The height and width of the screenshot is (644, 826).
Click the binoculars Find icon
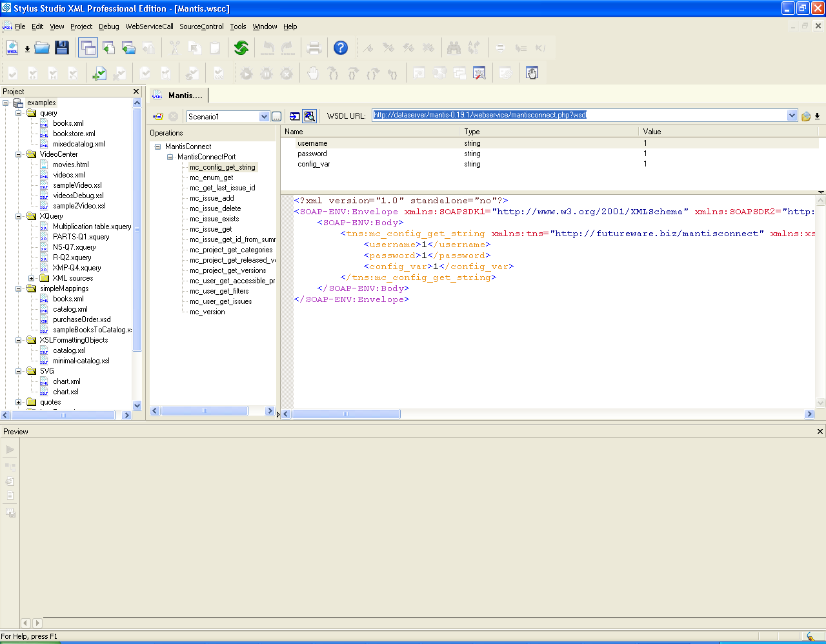click(454, 48)
